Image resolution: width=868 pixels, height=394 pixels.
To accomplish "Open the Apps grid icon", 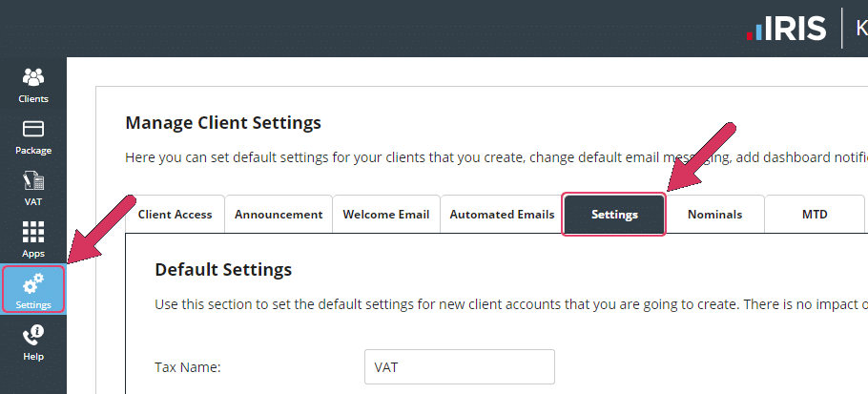I will pos(33,232).
